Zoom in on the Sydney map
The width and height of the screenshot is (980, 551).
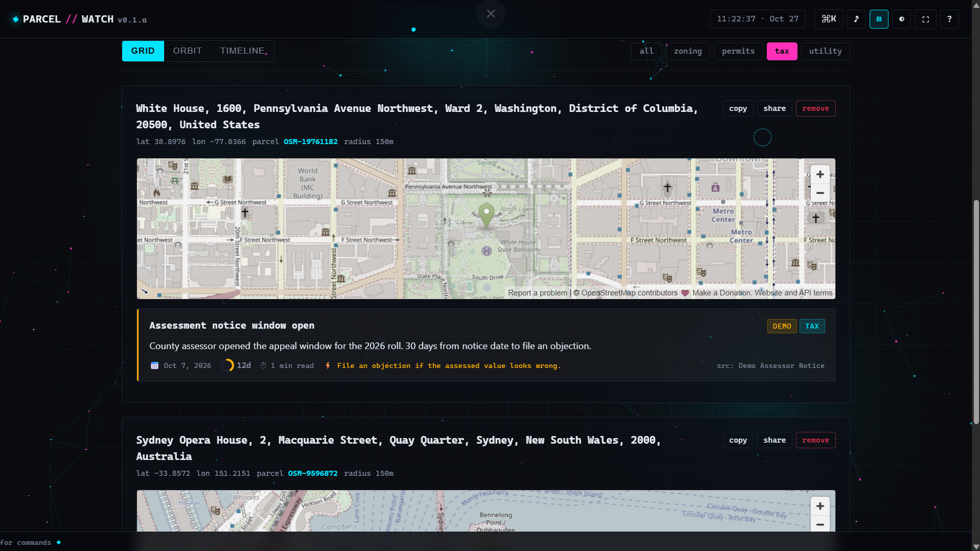coord(820,506)
